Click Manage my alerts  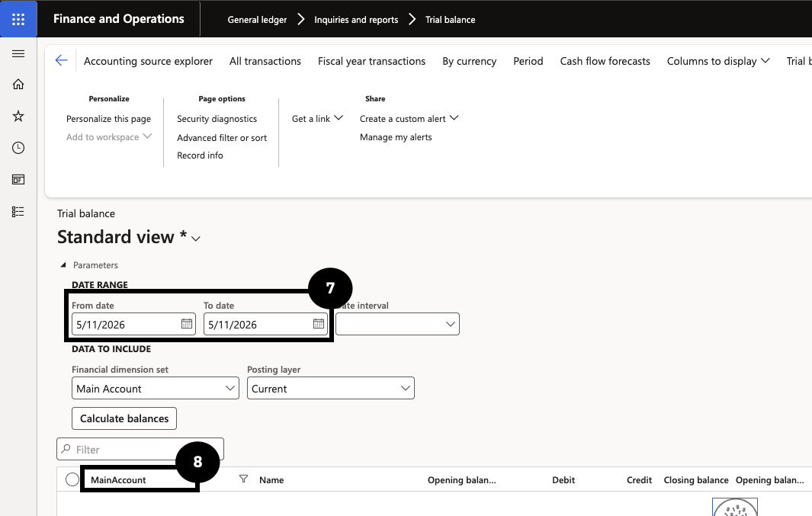click(396, 137)
